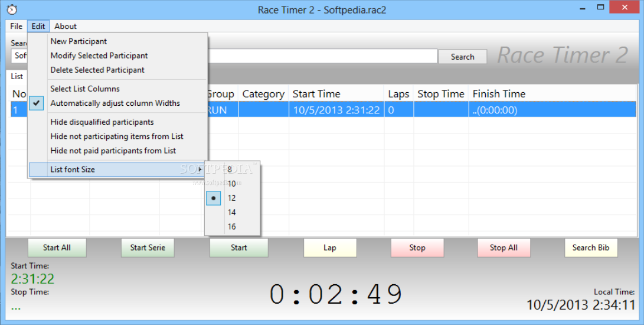Choose Delete Selected Participant
Screen dimensions: 644x325
[97, 70]
